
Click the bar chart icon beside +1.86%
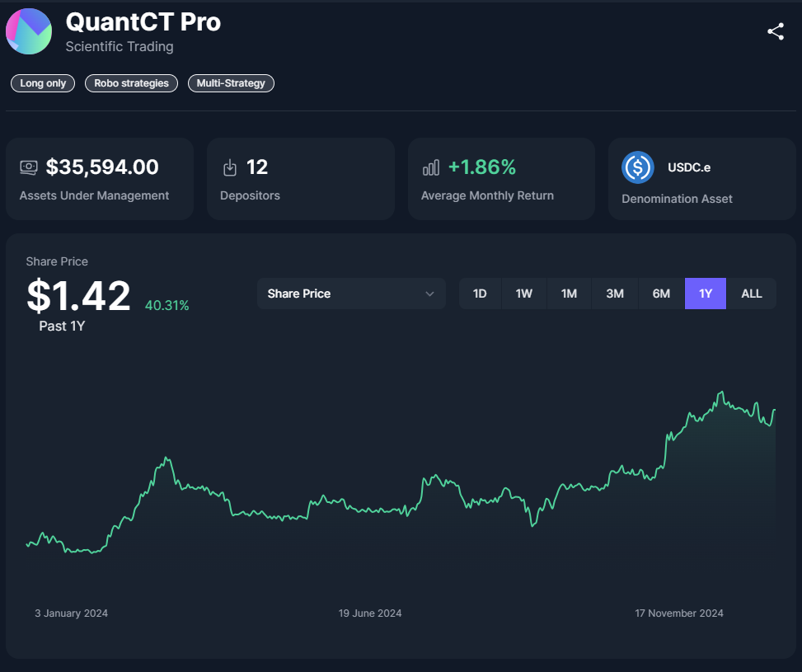(430, 167)
